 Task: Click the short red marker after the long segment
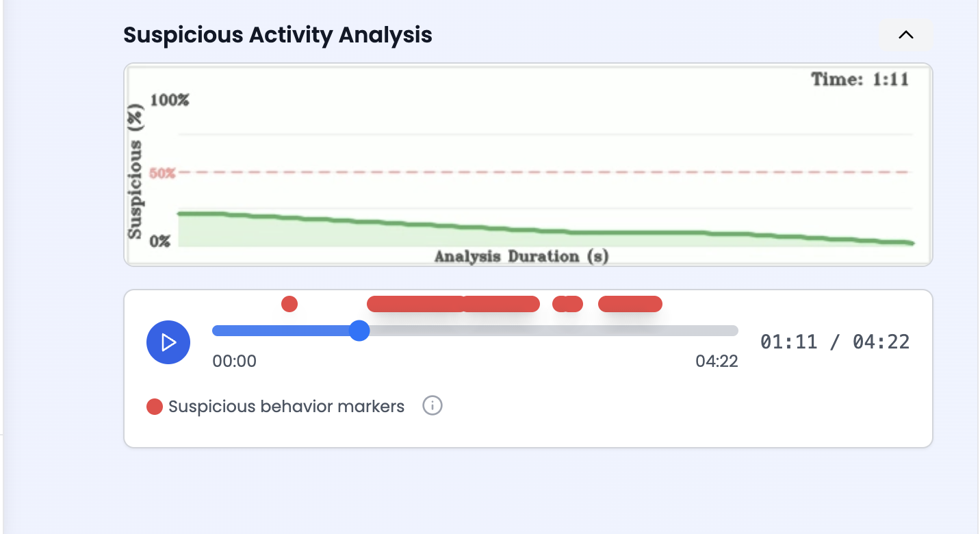567,303
